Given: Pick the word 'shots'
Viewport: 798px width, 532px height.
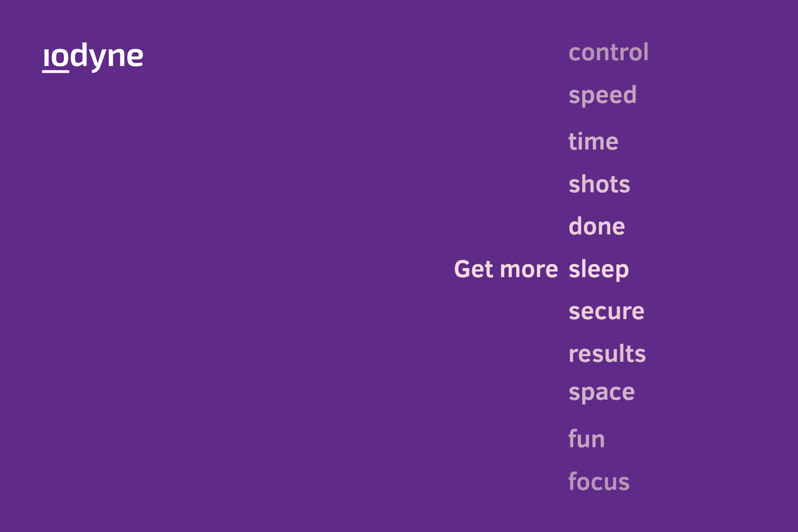Looking at the screenshot, I should click(600, 184).
